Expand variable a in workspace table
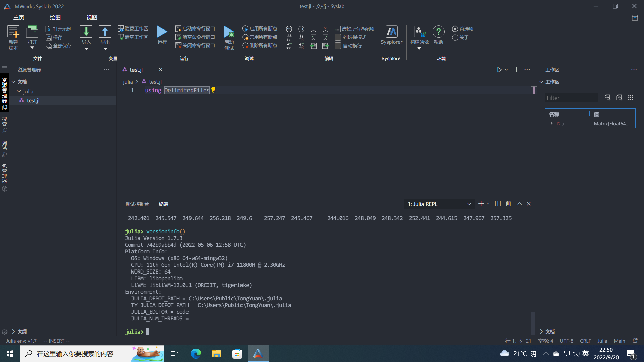Image resolution: width=644 pixels, height=362 pixels. (x=551, y=123)
